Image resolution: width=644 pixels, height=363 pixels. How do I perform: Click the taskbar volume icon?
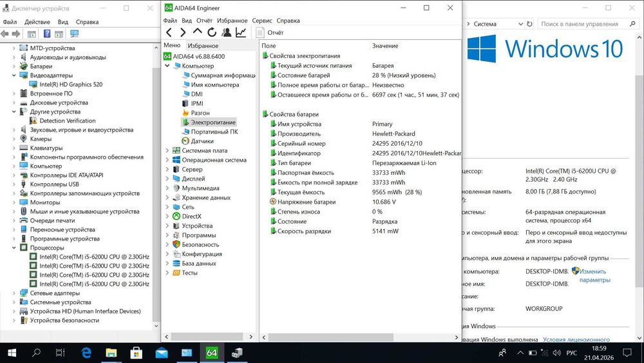556,353
